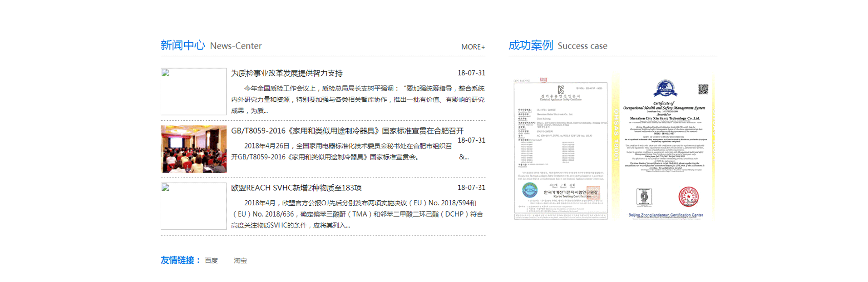868x282 pixels.
Task: Click the 友情链接 label
Action: 180,260
